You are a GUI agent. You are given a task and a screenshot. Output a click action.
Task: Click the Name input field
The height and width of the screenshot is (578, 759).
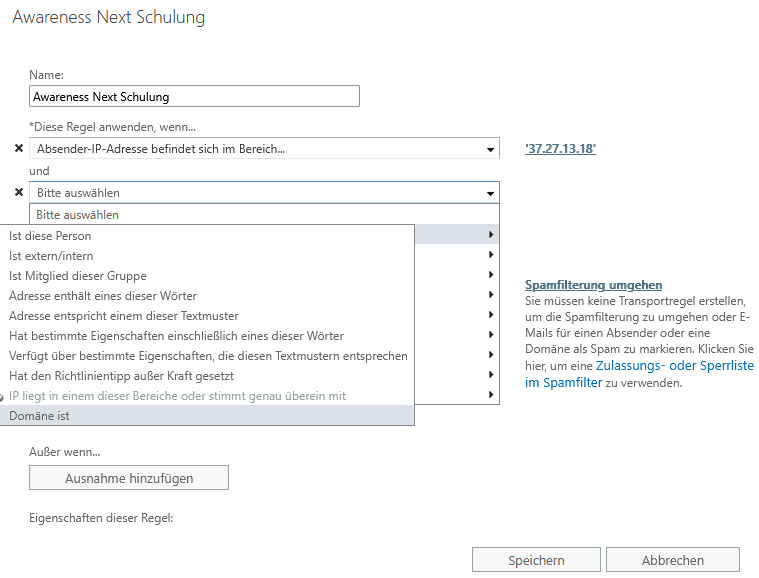[194, 97]
